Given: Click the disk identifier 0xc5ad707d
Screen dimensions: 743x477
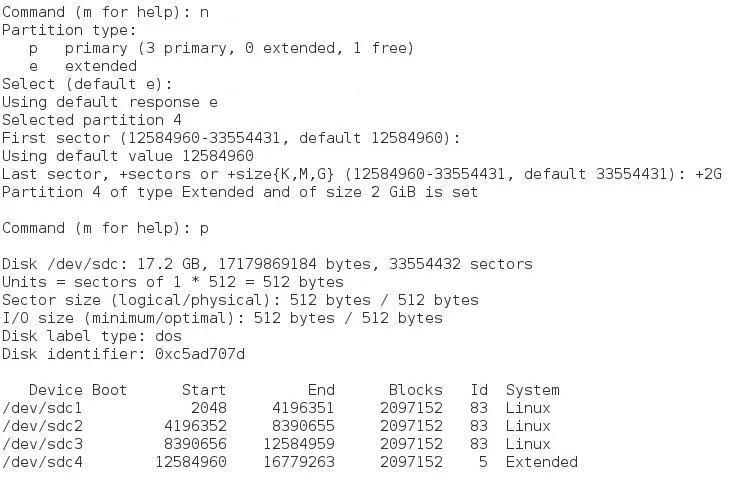Looking at the screenshot, I should 200,354.
